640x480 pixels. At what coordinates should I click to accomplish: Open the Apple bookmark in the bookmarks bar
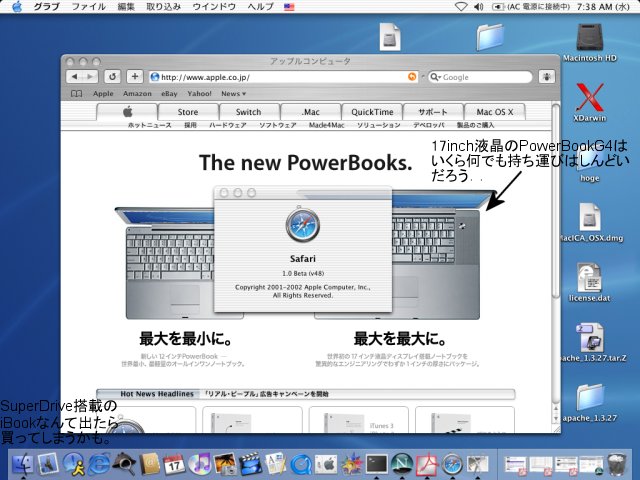(x=103, y=94)
